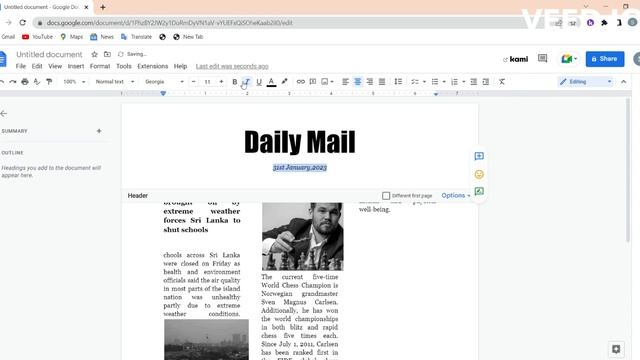Screen dimensions: 640x360
Task: Click Increase indent icon
Action: click(x=486, y=82)
